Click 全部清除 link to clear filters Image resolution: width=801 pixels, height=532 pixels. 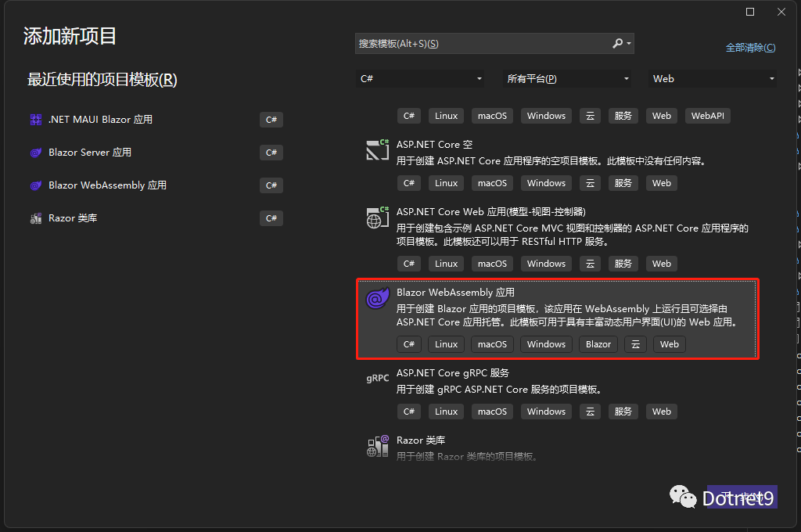pyautogui.click(x=750, y=48)
